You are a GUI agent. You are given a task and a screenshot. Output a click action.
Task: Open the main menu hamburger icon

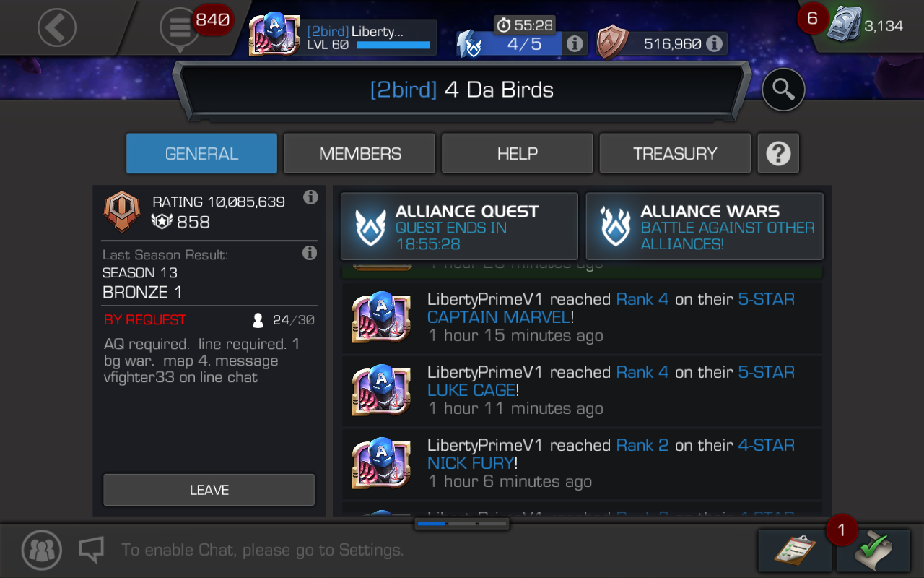[180, 27]
